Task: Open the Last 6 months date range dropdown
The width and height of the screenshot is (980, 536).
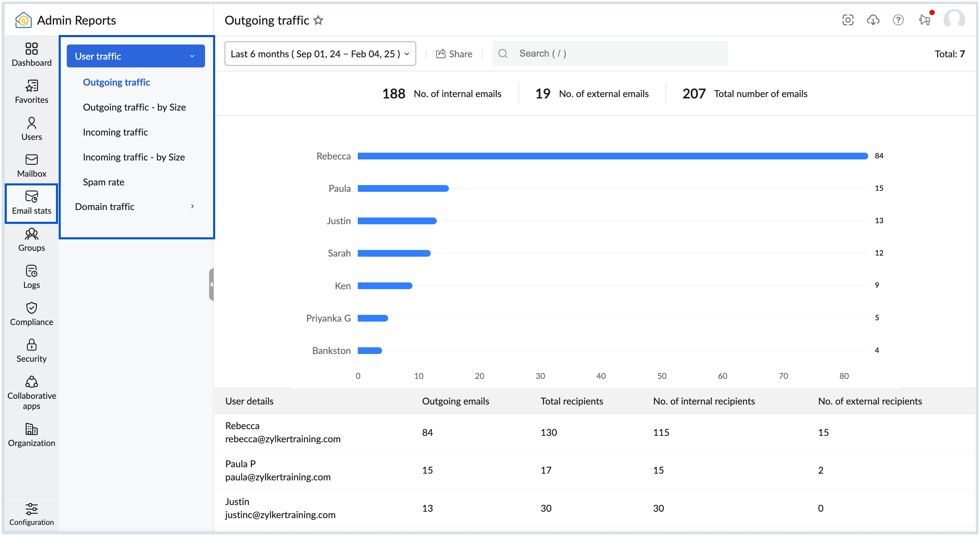Action: click(320, 54)
